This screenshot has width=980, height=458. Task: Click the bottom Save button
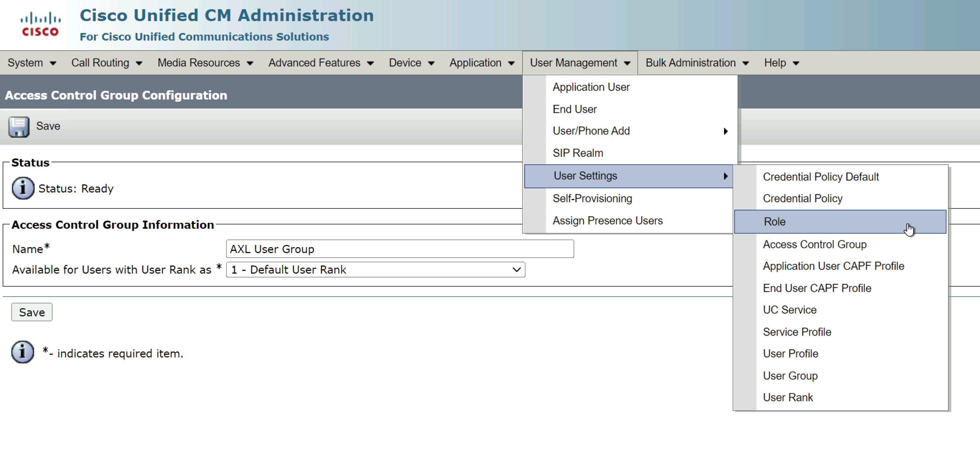[32, 312]
